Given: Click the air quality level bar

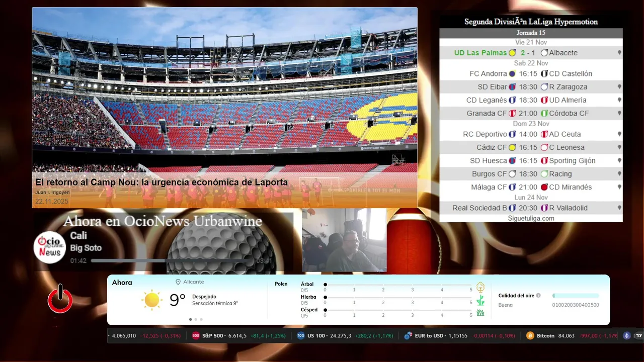Looking at the screenshot, I should point(576,296).
